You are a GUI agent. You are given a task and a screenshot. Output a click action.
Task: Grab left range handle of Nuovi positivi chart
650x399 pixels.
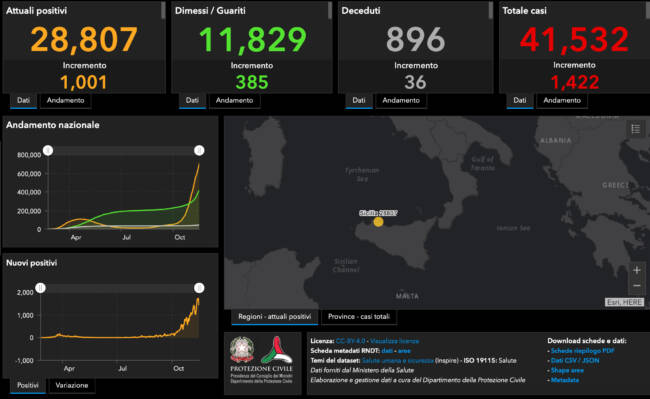click(40, 288)
